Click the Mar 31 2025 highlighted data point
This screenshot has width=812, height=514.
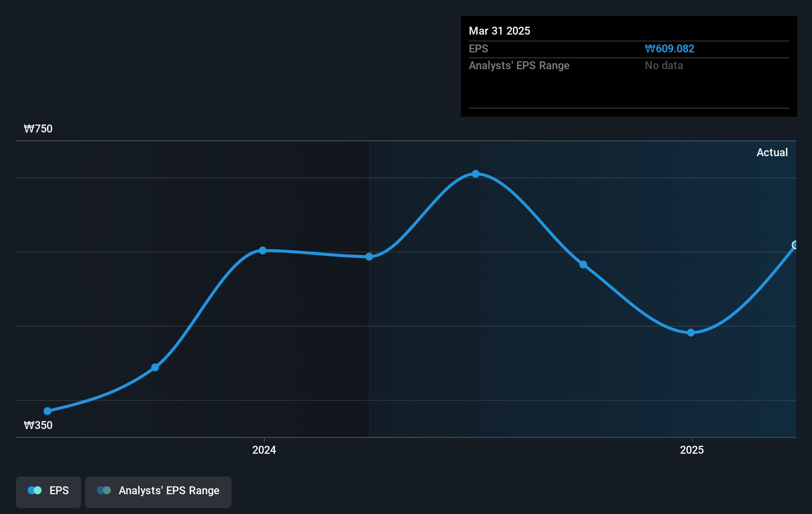pyautogui.click(x=795, y=245)
